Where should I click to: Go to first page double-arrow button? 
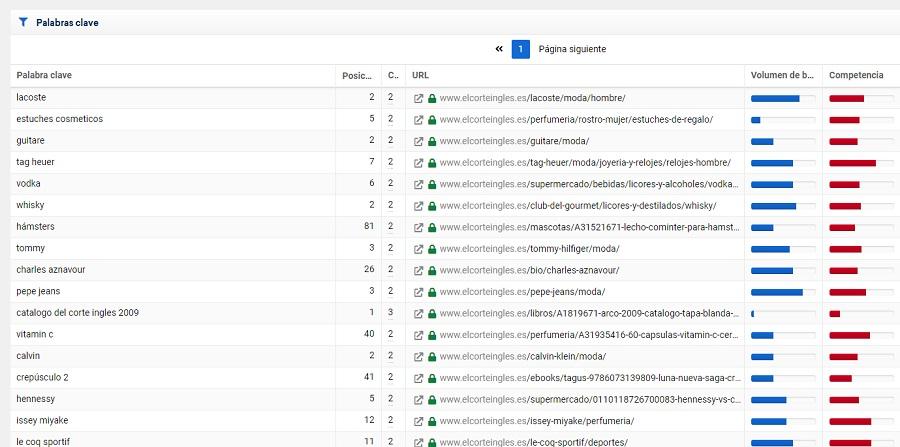pos(499,49)
